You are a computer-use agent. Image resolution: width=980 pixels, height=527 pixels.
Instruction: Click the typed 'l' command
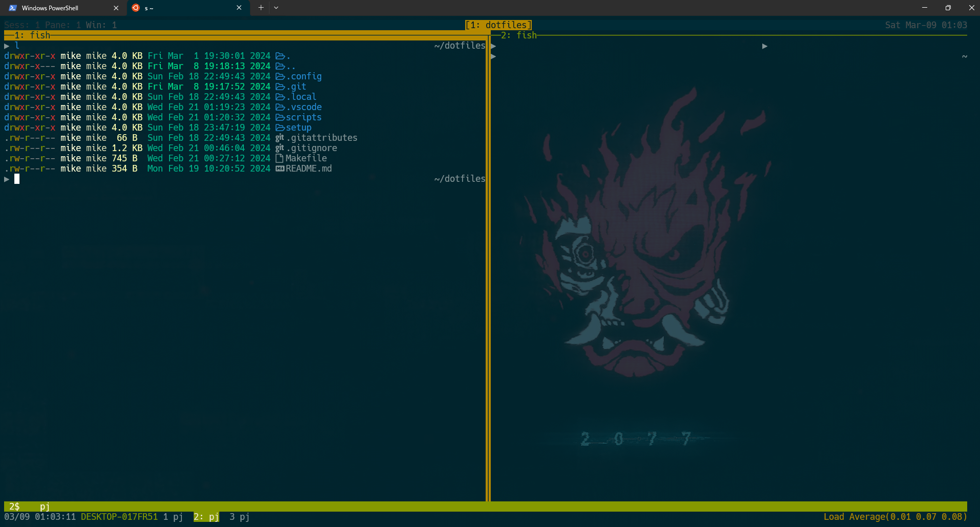(17, 46)
